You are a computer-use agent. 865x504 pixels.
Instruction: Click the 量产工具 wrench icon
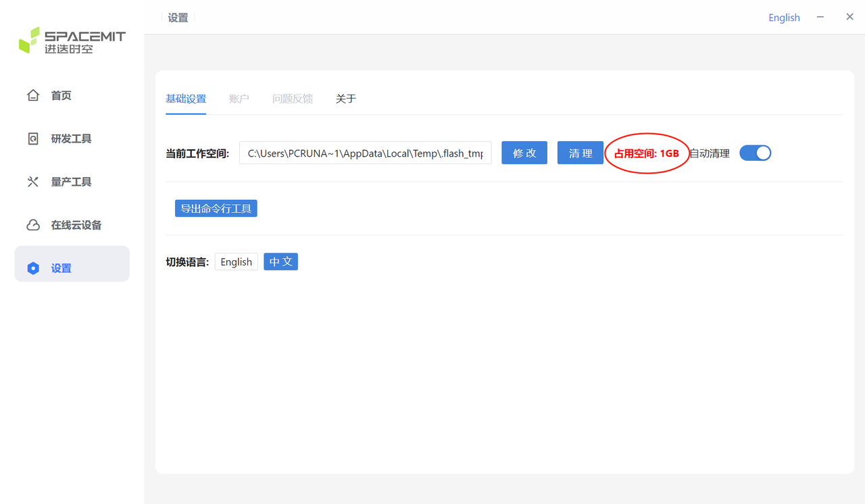click(33, 182)
